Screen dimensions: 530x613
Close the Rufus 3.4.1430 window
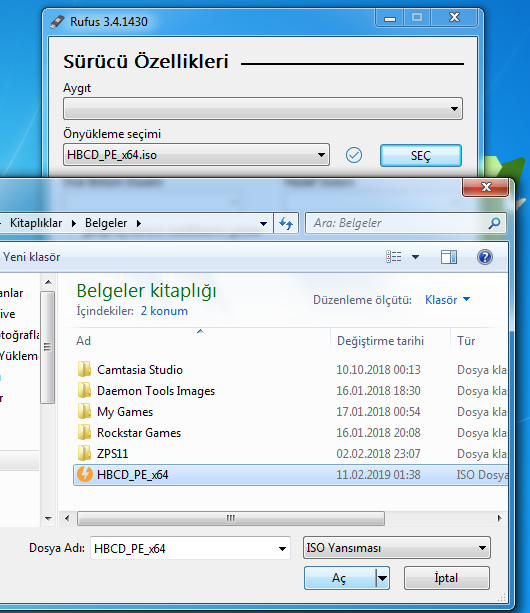point(454,18)
